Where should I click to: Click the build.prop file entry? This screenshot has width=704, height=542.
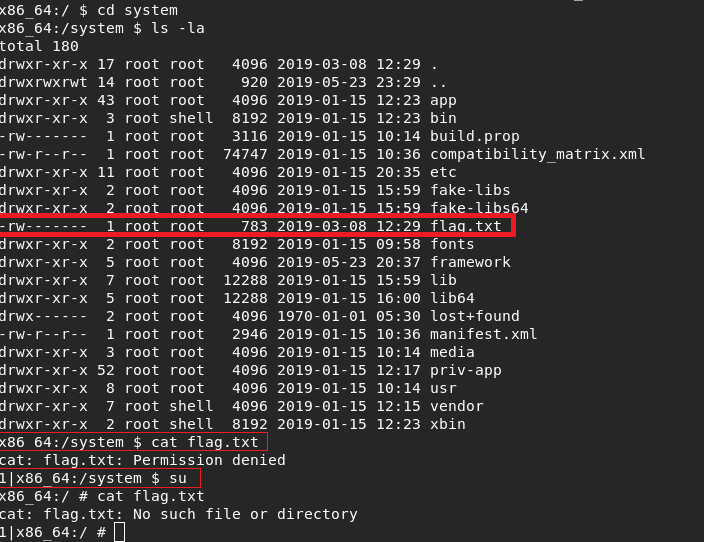click(475, 137)
